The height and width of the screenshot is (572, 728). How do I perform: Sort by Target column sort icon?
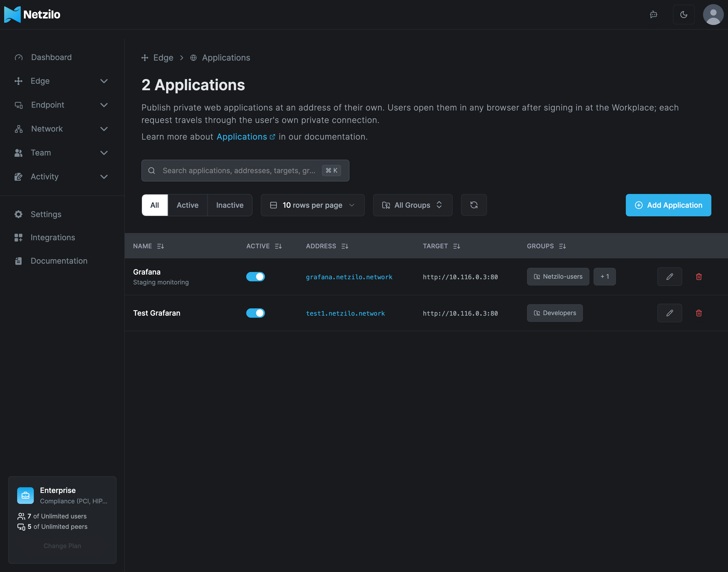coord(456,246)
